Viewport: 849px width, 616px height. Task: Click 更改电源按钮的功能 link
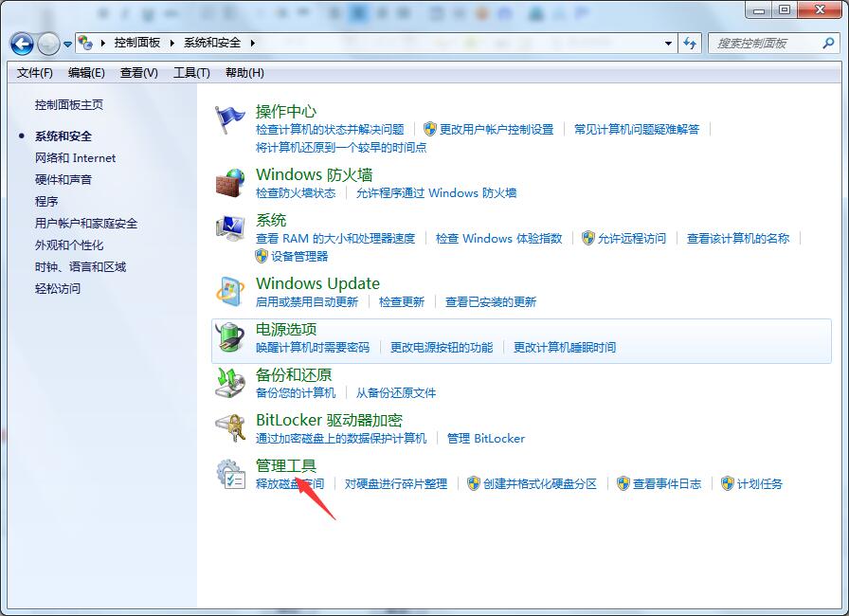coord(442,347)
